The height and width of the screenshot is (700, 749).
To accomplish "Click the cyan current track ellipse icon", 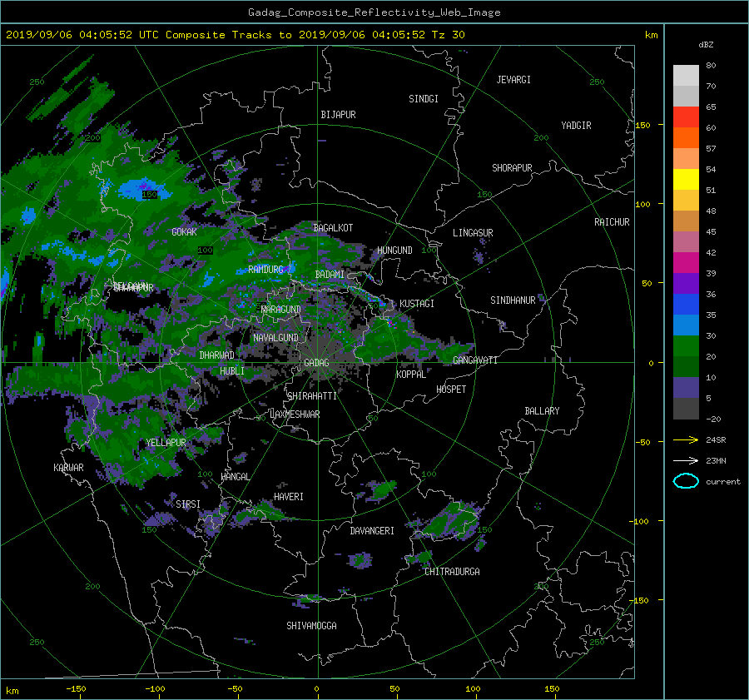I will (686, 481).
